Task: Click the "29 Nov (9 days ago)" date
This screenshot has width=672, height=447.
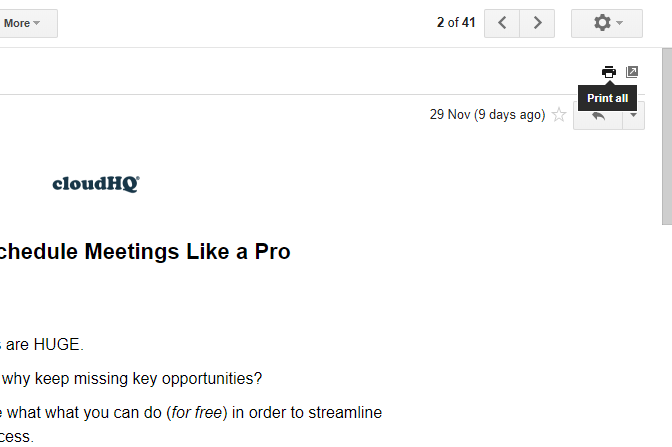Action: pos(488,115)
